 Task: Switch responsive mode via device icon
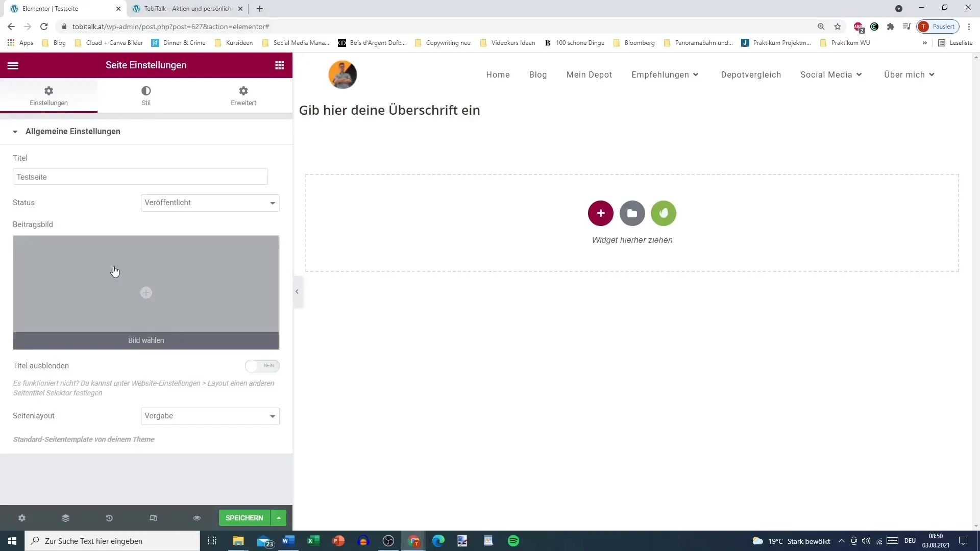(153, 518)
